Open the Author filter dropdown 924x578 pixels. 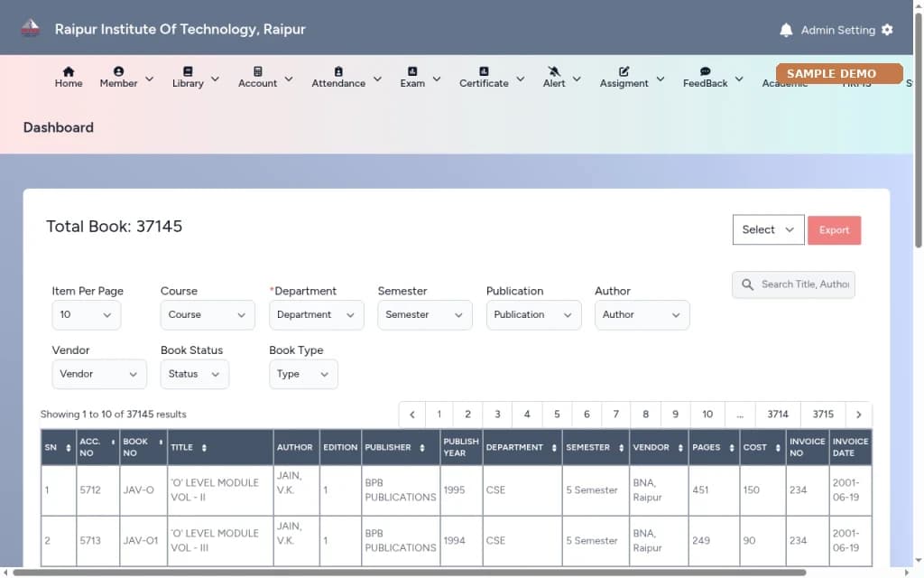tap(642, 315)
